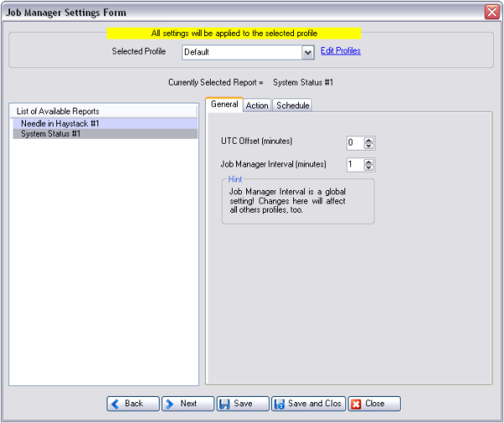The width and height of the screenshot is (504, 423).
Task: Click the UTC Offset minutes value field
Action: click(x=354, y=143)
